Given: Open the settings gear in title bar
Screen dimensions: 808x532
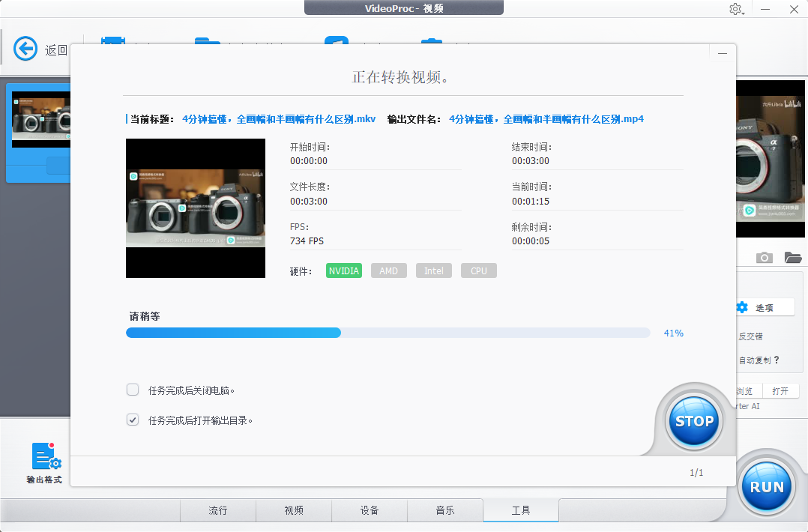Looking at the screenshot, I should click(735, 9).
